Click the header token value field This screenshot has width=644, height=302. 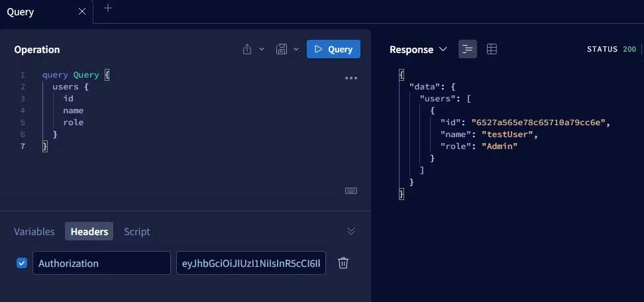tap(251, 263)
